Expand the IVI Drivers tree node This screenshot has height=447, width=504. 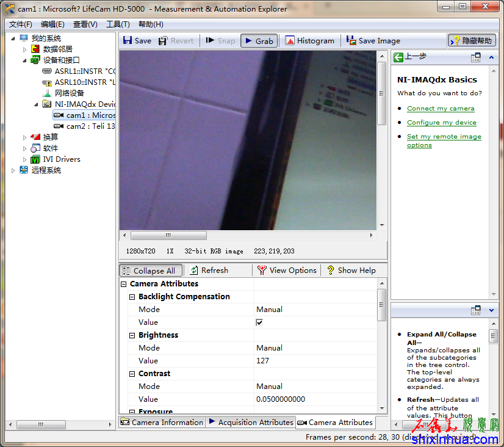pos(25,159)
